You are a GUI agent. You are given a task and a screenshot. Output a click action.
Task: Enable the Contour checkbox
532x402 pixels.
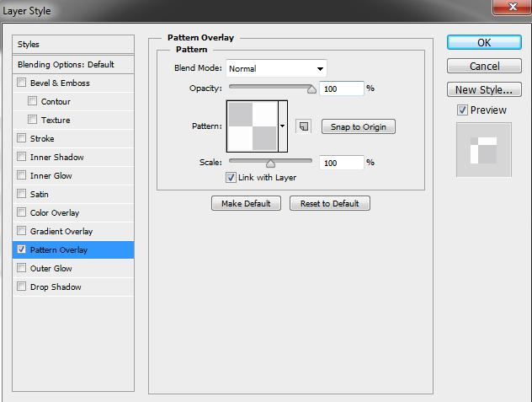click(x=32, y=101)
